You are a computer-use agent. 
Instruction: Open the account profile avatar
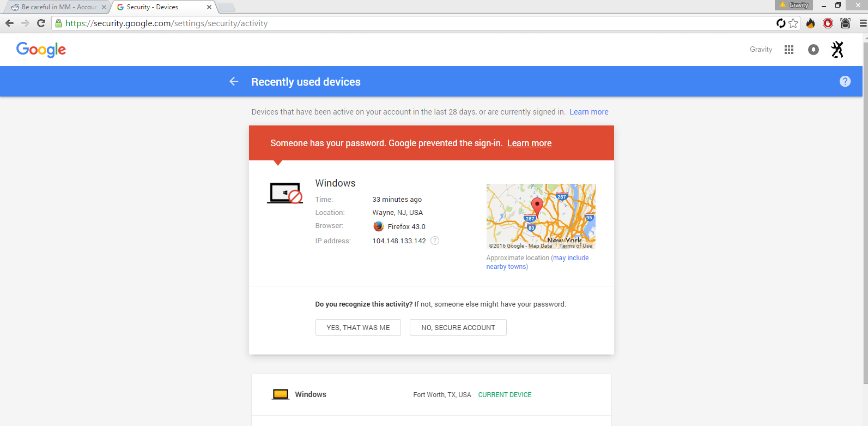click(x=837, y=50)
